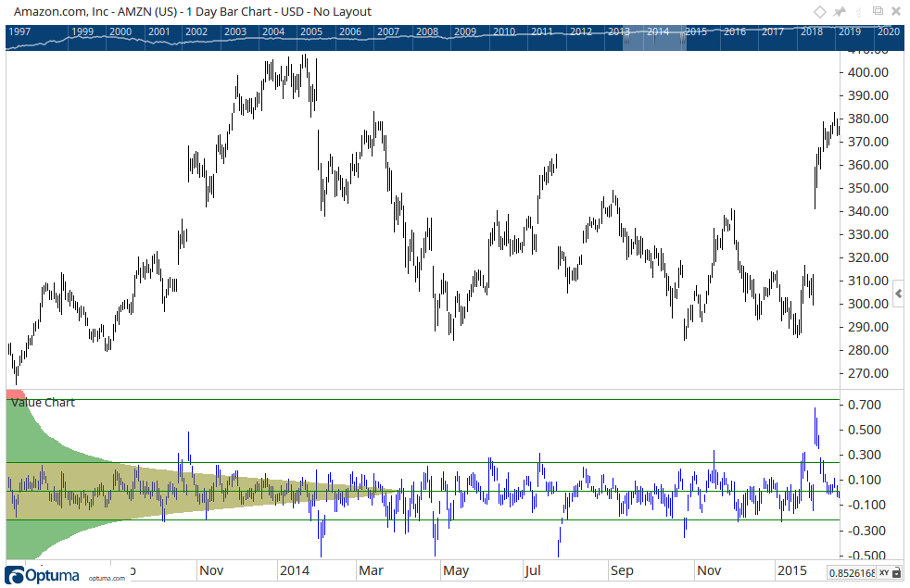Click the Mar date axis label
The width and height of the screenshot is (910, 588).
click(x=371, y=570)
